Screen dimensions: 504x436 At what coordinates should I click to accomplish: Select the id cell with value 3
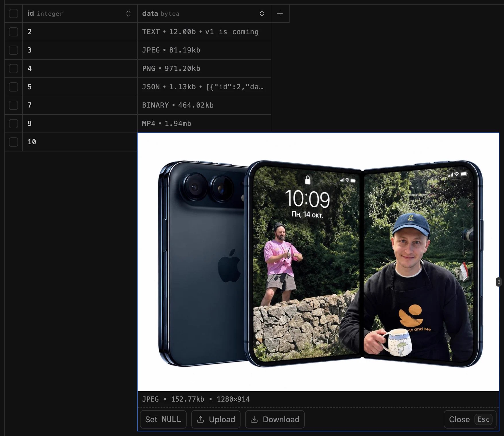point(80,50)
